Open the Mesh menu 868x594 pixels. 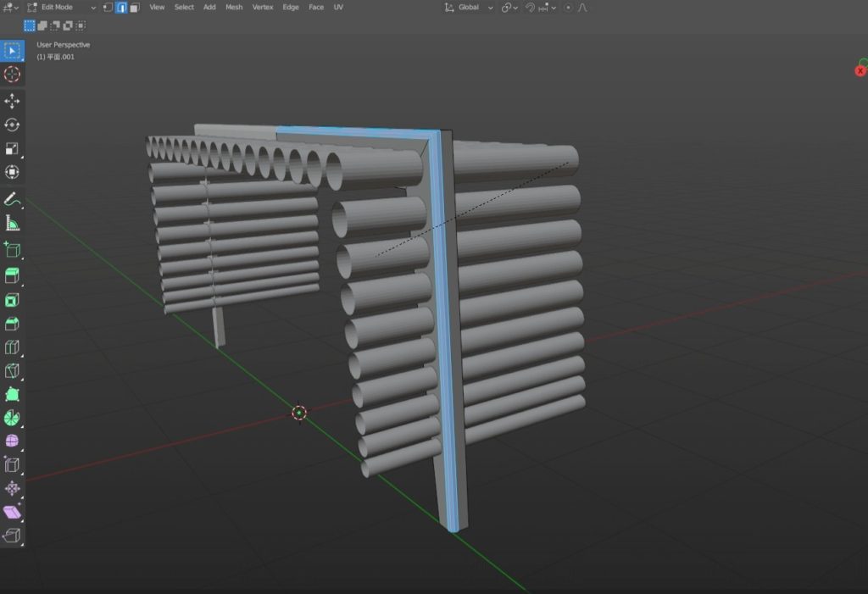click(x=234, y=8)
